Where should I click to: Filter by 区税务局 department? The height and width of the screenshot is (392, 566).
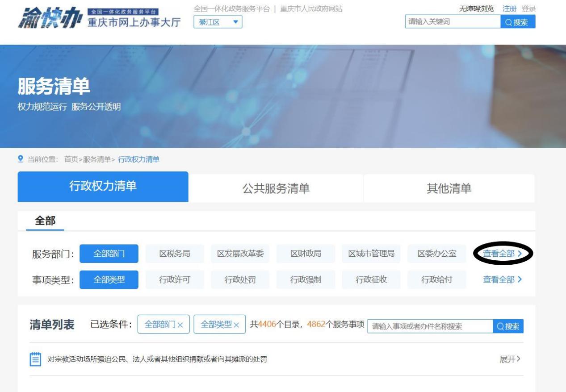point(175,254)
